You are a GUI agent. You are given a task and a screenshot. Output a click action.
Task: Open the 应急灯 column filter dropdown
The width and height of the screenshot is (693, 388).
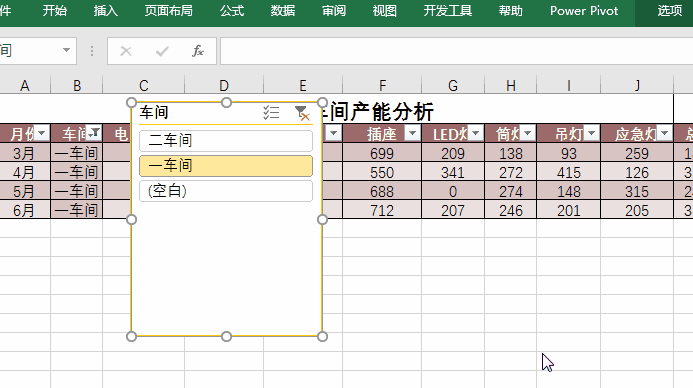[x=664, y=133]
